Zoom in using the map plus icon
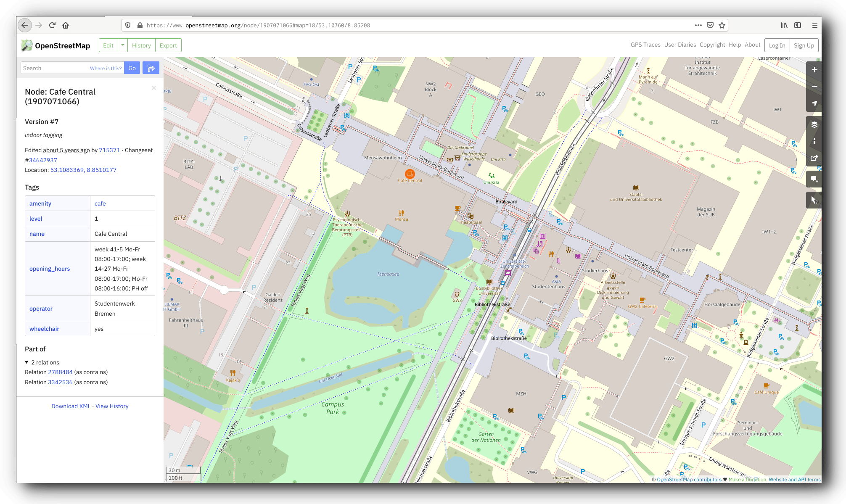846x504 pixels. pos(814,70)
